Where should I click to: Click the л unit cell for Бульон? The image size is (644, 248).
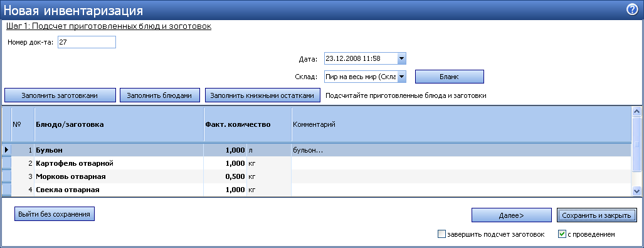(x=269, y=150)
